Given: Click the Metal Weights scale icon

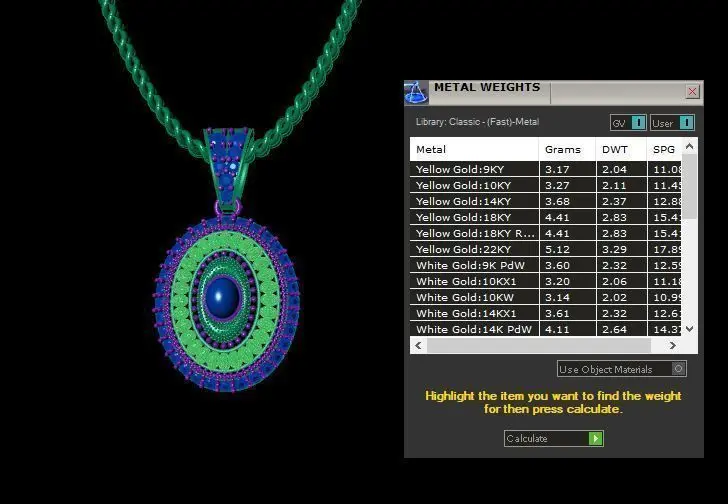Looking at the screenshot, I should click(416, 92).
